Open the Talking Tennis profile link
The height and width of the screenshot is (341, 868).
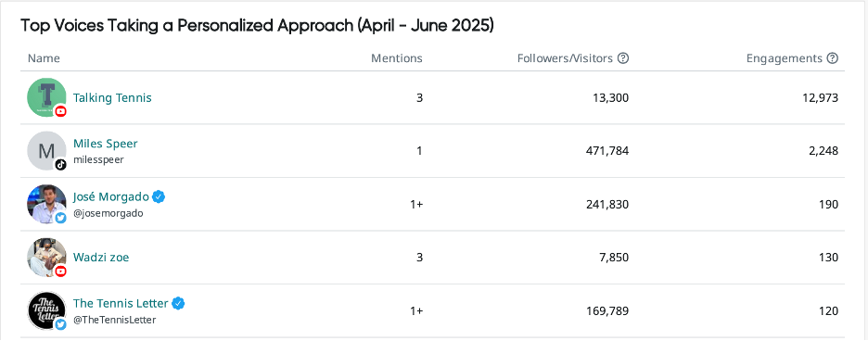coord(112,98)
